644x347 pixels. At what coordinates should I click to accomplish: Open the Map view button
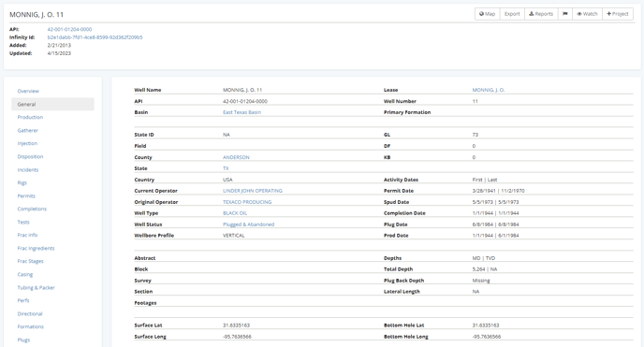click(488, 14)
